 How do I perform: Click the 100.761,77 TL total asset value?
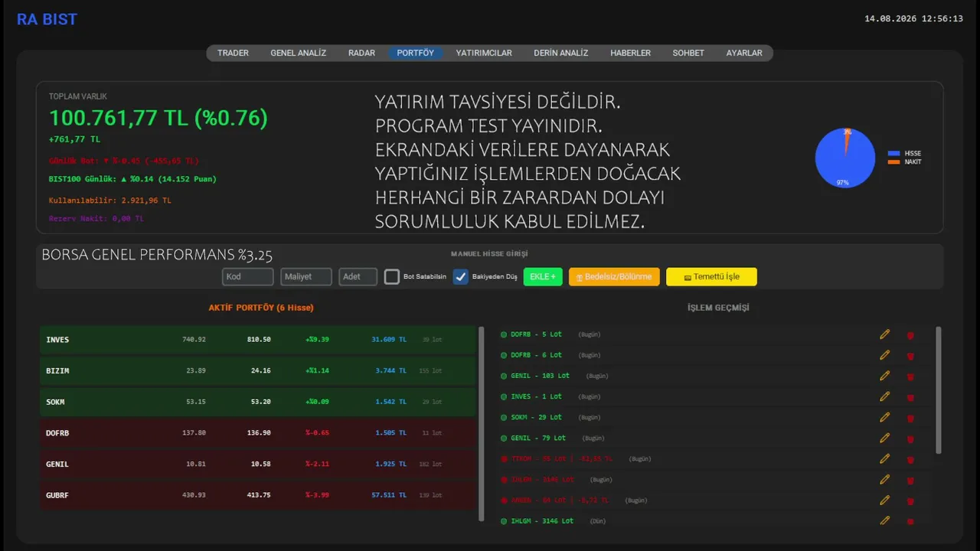(x=158, y=118)
